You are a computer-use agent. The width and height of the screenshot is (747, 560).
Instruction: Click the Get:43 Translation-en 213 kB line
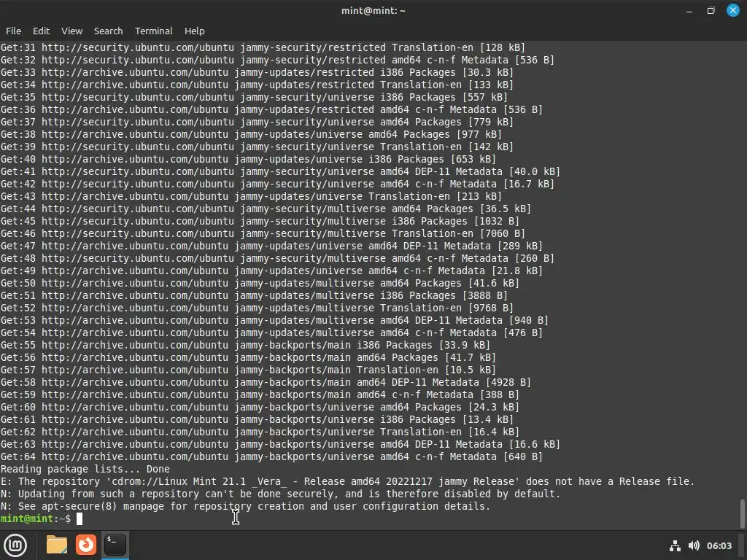click(x=251, y=196)
